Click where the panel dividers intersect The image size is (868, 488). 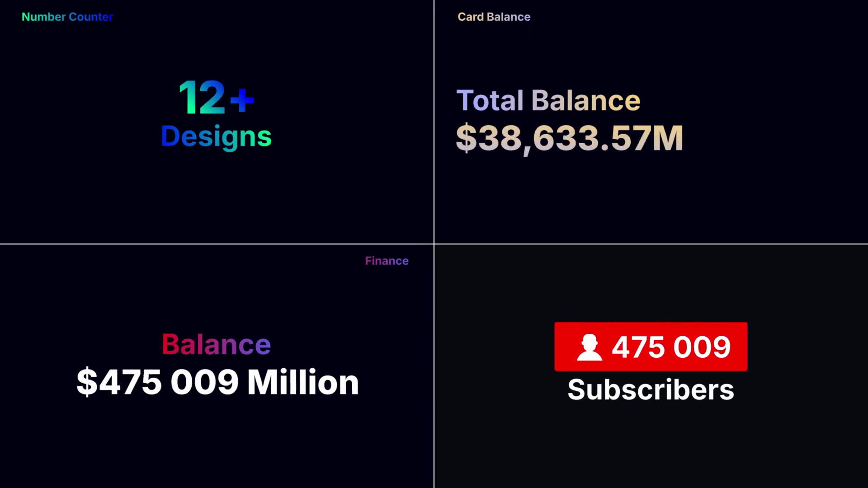(434, 244)
